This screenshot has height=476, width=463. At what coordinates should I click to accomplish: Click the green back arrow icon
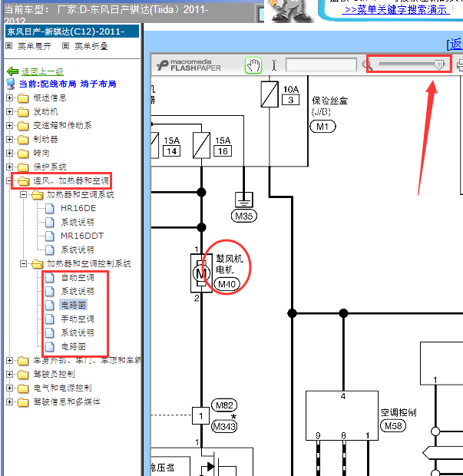(x=13, y=71)
